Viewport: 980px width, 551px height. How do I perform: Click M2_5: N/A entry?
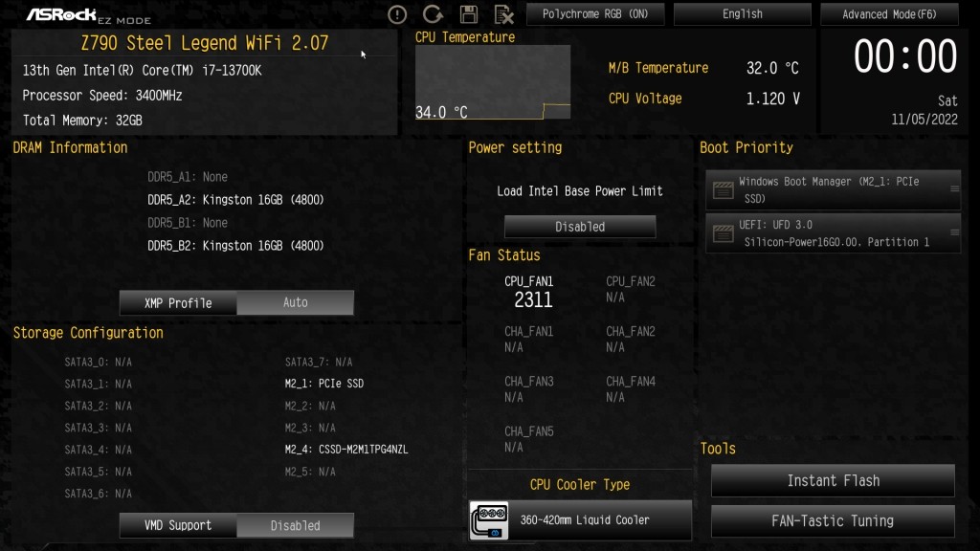pyautogui.click(x=310, y=472)
